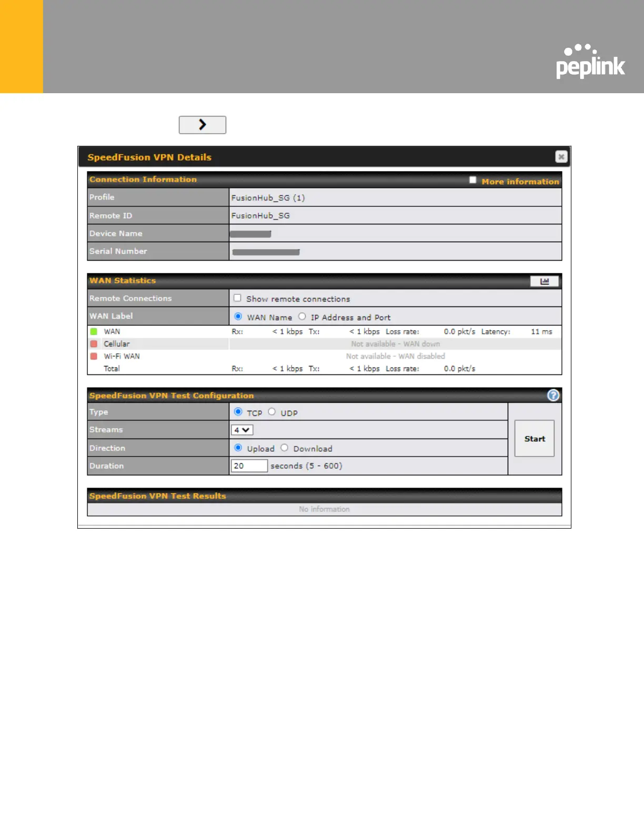
Task: Enable the More information checkbox
Action: (x=472, y=180)
